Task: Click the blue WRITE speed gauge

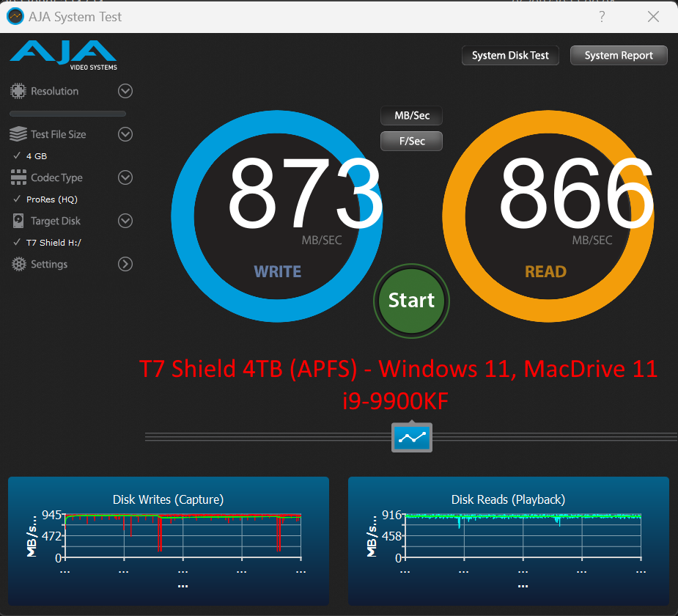Action: tap(277, 216)
